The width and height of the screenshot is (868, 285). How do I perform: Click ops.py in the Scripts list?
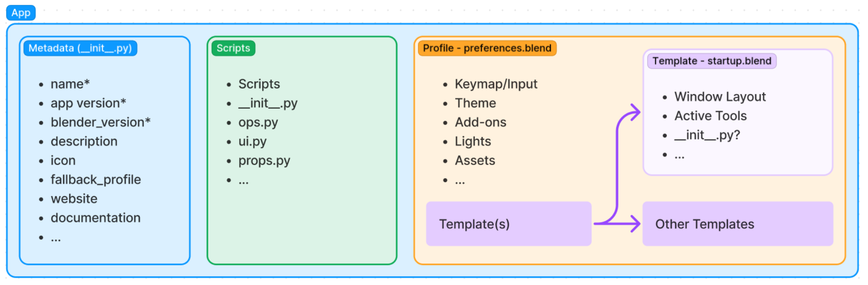click(258, 122)
